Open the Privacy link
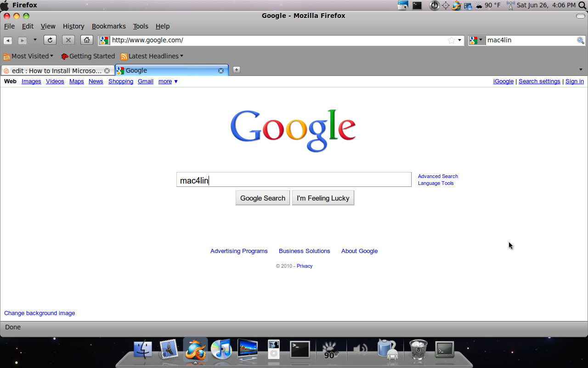The image size is (588, 368). (305, 266)
